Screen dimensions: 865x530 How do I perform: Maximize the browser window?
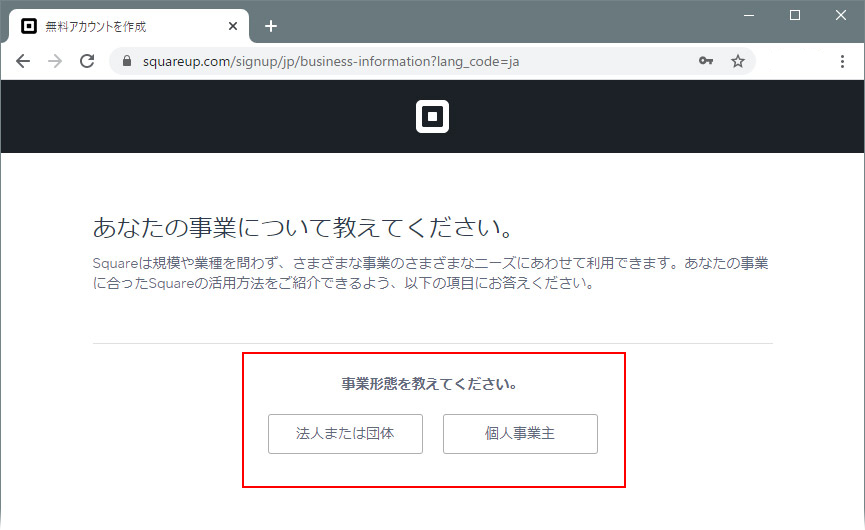795,15
